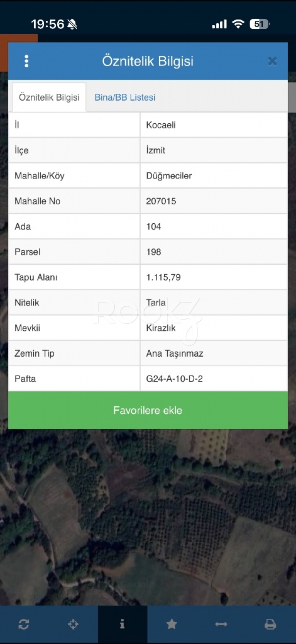The height and width of the screenshot is (644, 296).
Task: Click the refresh arrows icon
Action: pyautogui.click(x=24, y=624)
